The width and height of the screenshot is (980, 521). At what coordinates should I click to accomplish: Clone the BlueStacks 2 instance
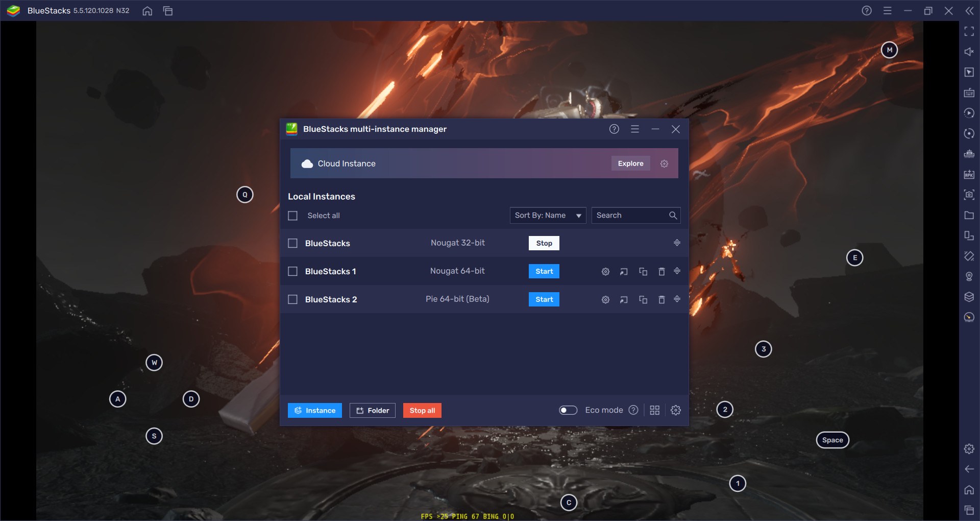tap(643, 300)
